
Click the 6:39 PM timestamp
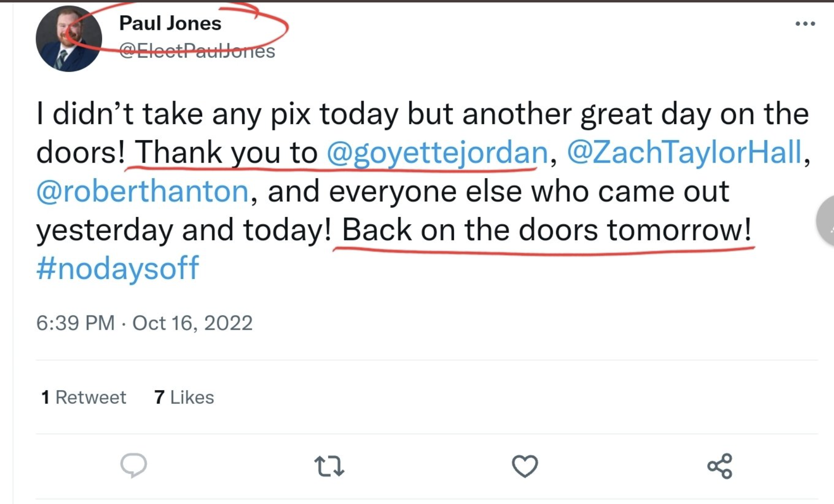point(75,323)
